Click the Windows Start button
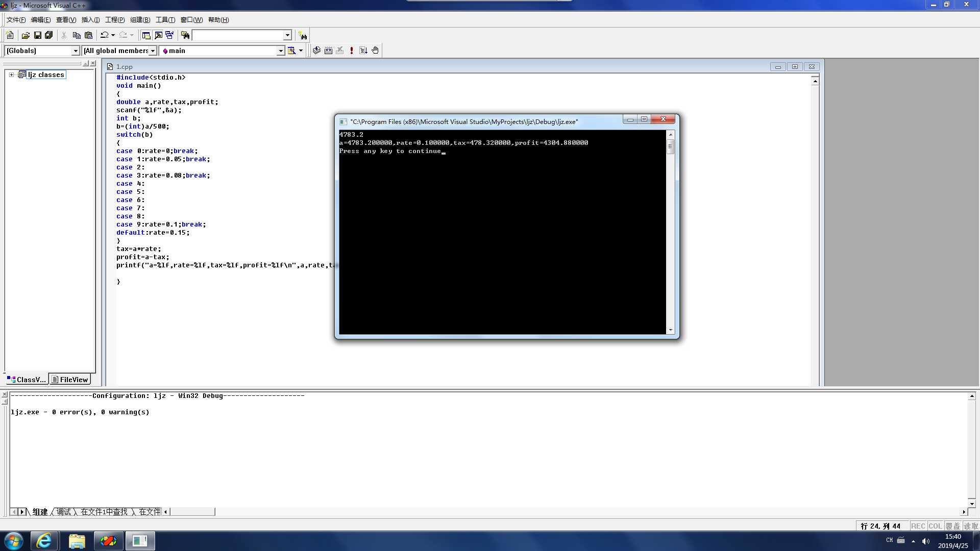The image size is (980, 551). pos(14,541)
